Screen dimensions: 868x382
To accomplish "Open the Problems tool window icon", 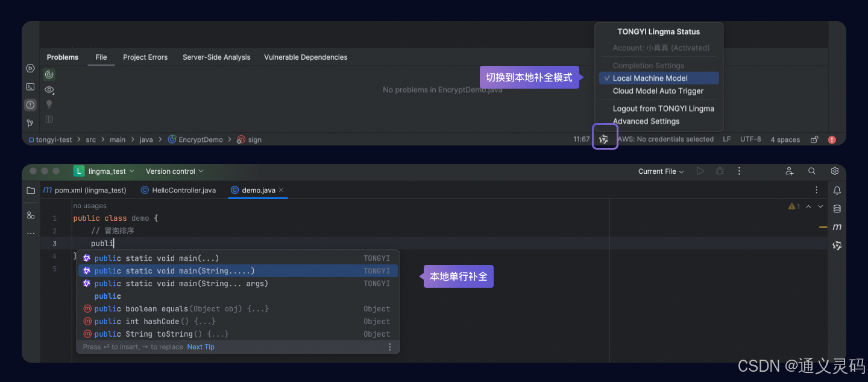I will (30, 105).
